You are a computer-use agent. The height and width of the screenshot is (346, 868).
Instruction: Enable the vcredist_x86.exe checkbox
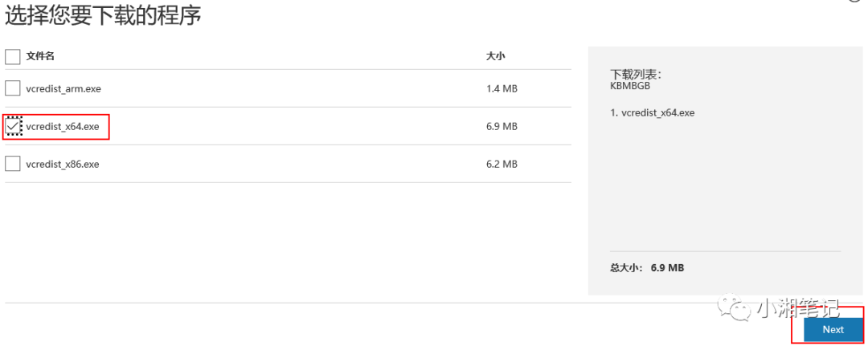tap(12, 164)
